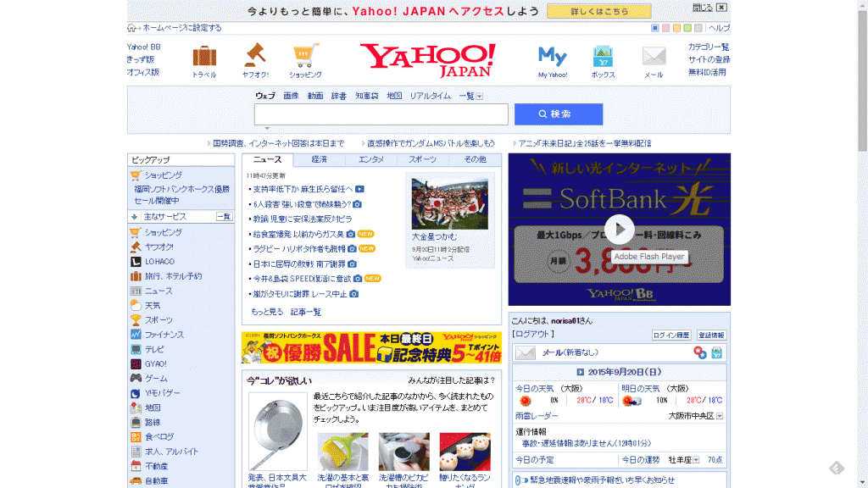Choose the pink page theme color swatch
The image size is (868, 488).
pyautogui.click(x=666, y=28)
